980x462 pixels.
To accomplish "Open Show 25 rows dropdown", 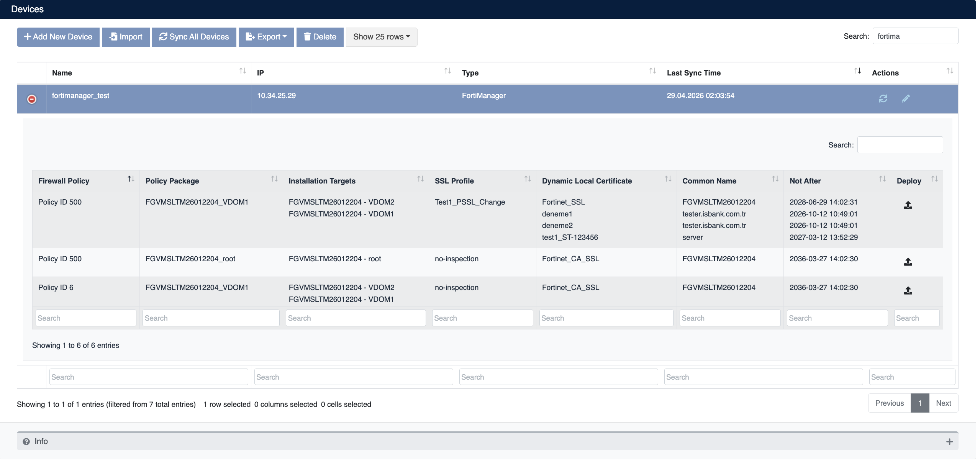I will point(382,37).
